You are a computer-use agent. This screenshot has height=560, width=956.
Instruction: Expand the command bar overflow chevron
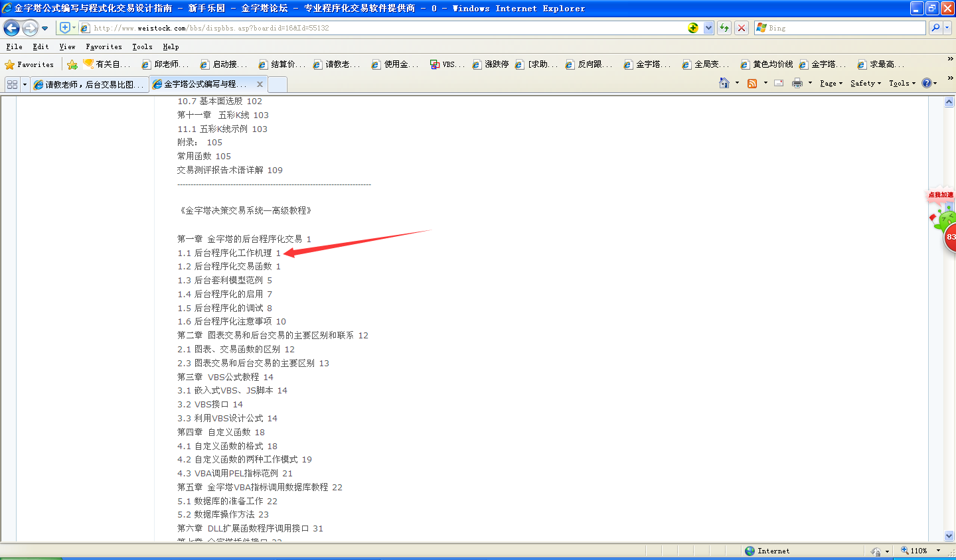click(x=950, y=78)
